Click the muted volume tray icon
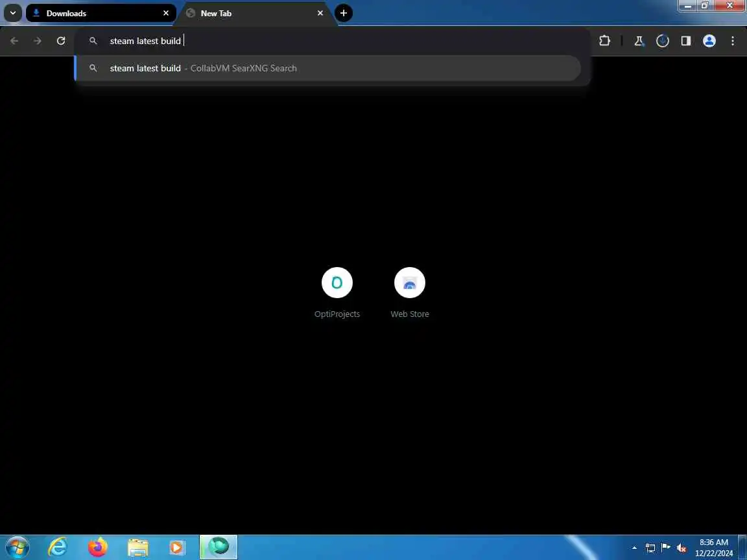Image resolution: width=747 pixels, height=560 pixels. pyautogui.click(x=682, y=548)
